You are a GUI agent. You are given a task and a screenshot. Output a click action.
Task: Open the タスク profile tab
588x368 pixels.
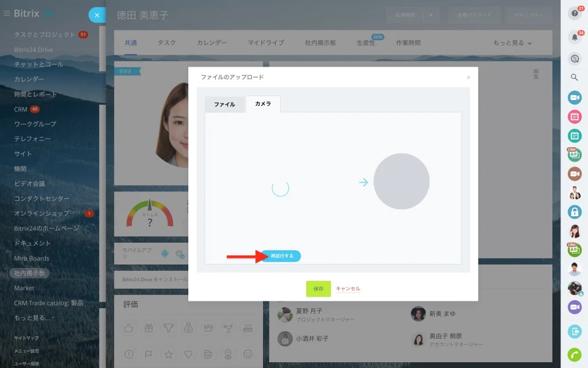pyautogui.click(x=167, y=43)
